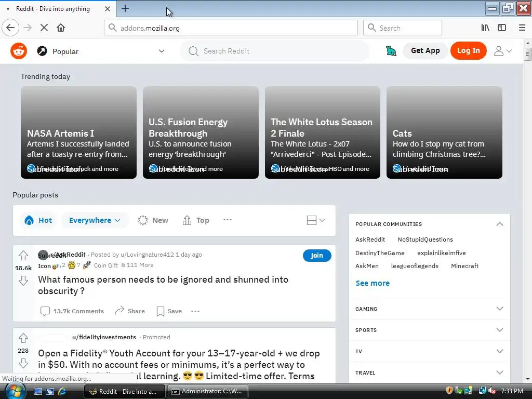Viewport: 532px width, 399px height.
Task: Click Show Desktop quick launch icon
Action: pyautogui.click(x=38, y=391)
